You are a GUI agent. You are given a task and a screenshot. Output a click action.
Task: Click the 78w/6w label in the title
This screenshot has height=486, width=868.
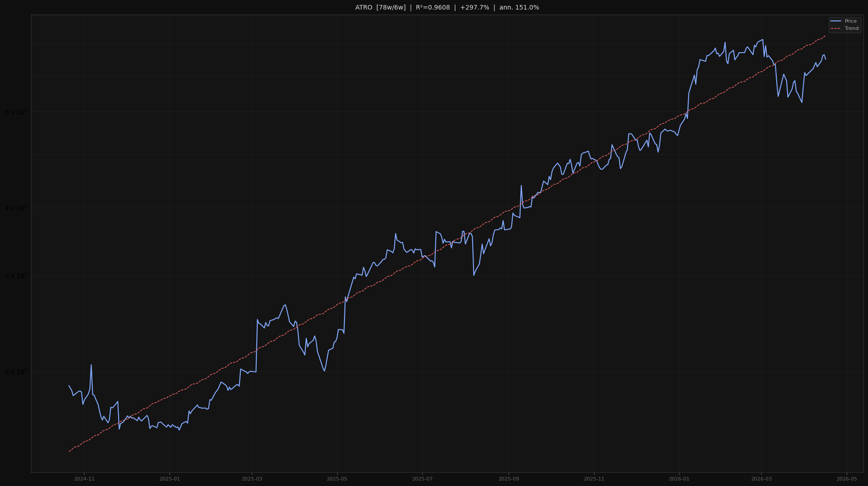pyautogui.click(x=392, y=7)
